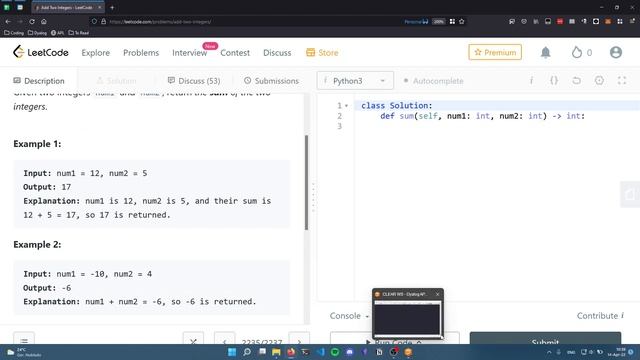The image size is (640, 360).
Task: Reset code to default template
Action: click(576, 80)
